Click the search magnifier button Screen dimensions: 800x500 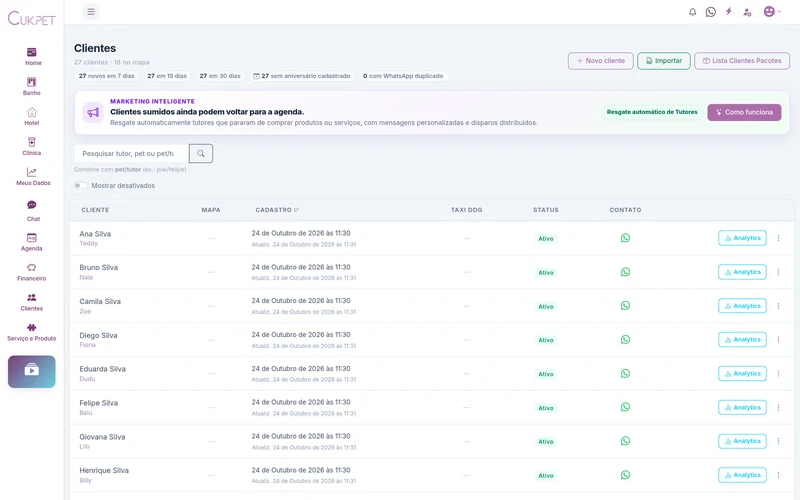[201, 154]
